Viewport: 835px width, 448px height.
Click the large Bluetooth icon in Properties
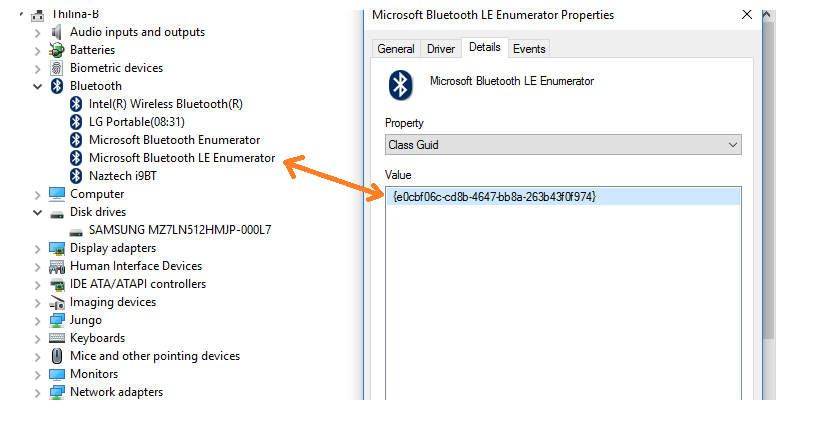pyautogui.click(x=401, y=84)
